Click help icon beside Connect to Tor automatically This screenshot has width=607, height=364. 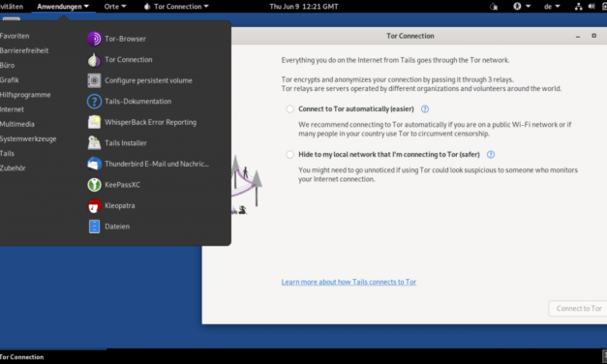425,109
